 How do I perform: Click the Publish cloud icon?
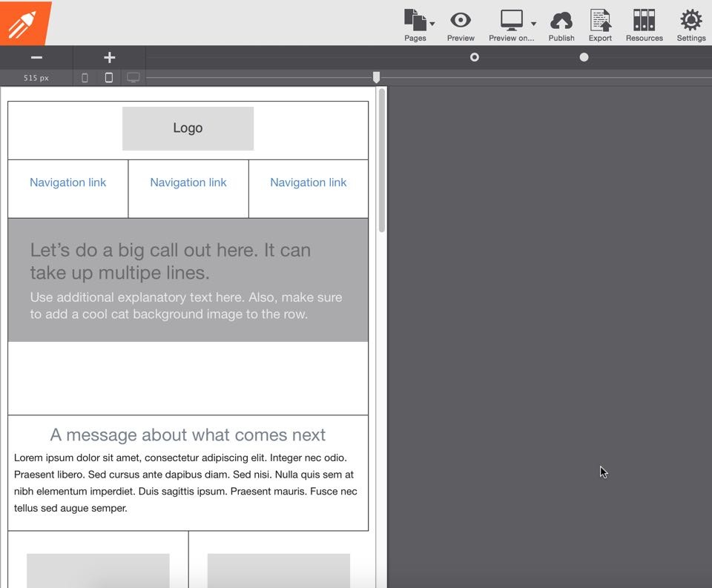(x=561, y=22)
